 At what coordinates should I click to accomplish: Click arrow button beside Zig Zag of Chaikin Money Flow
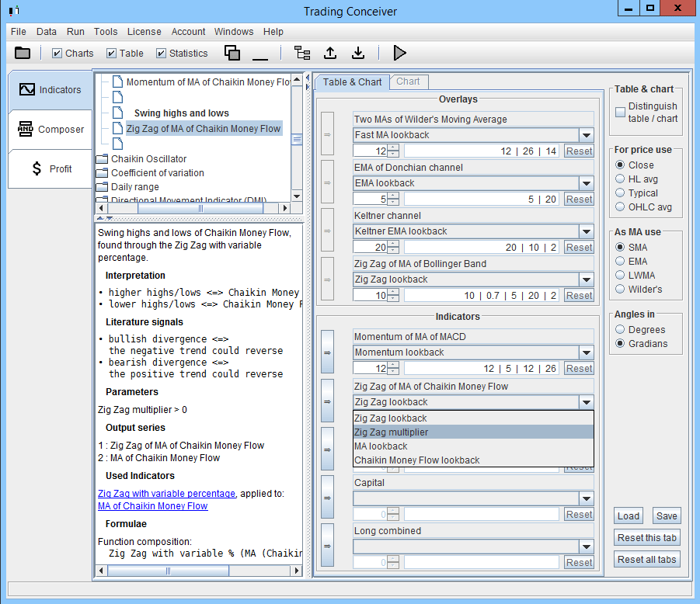[x=327, y=401]
